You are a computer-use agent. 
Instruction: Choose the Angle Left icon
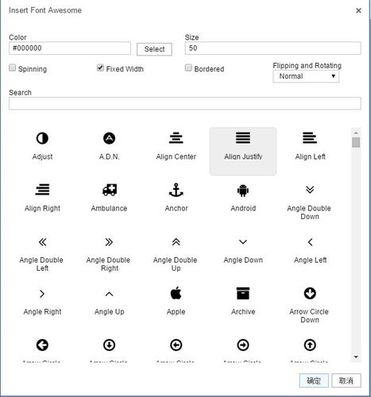310,242
